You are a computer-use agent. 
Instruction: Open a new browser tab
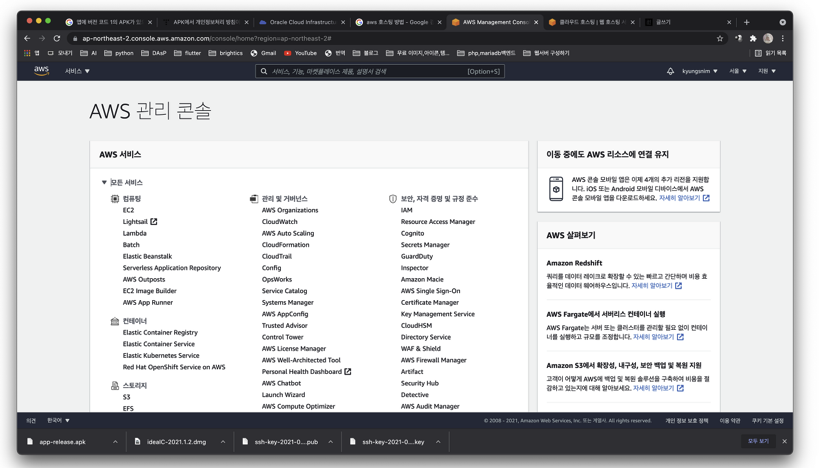(746, 22)
